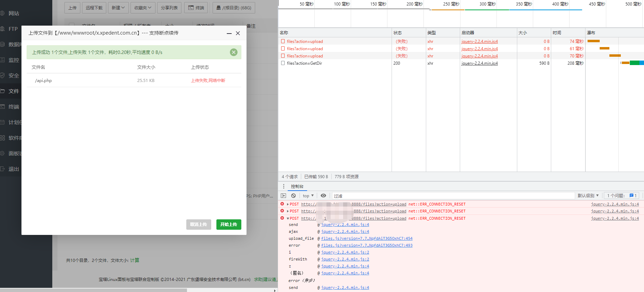Sort network requests by 状态 column

[x=409, y=33]
